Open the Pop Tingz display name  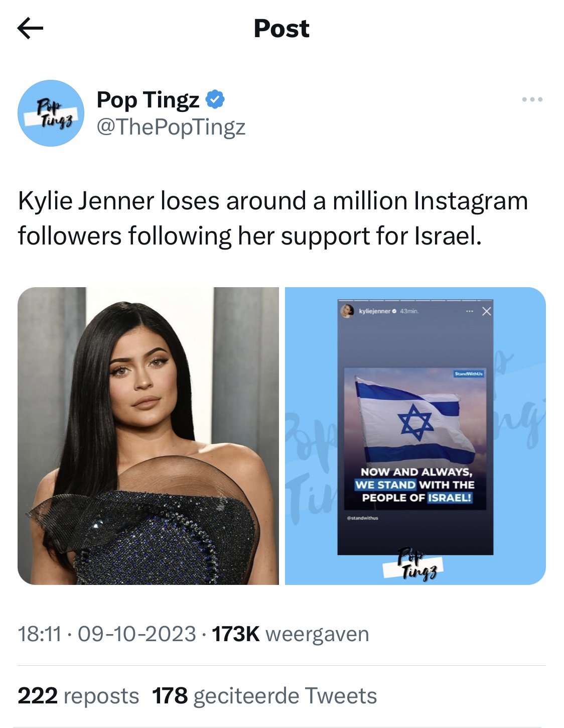click(x=148, y=100)
